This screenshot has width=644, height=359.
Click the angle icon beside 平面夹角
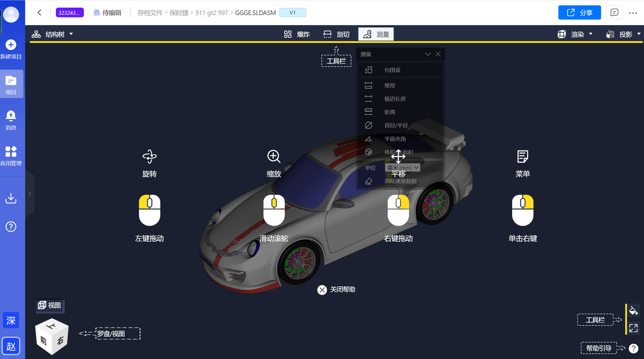pyautogui.click(x=369, y=138)
